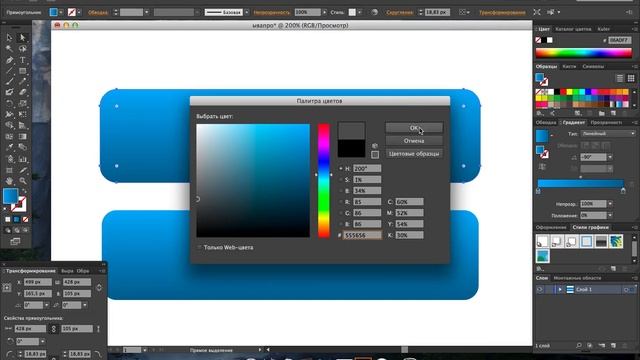Click Отмена to cancel color picker
The width and height of the screenshot is (640, 360).
(x=414, y=141)
